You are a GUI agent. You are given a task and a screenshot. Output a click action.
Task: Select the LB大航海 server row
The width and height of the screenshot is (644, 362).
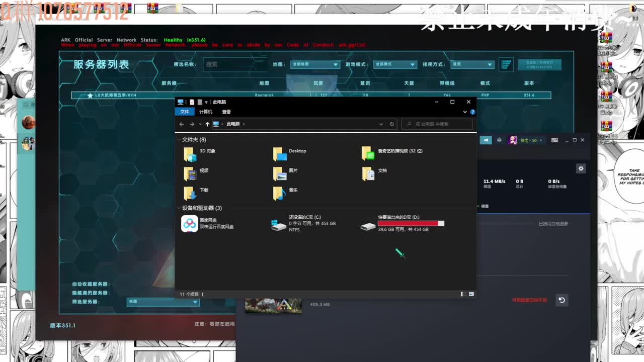(311, 95)
